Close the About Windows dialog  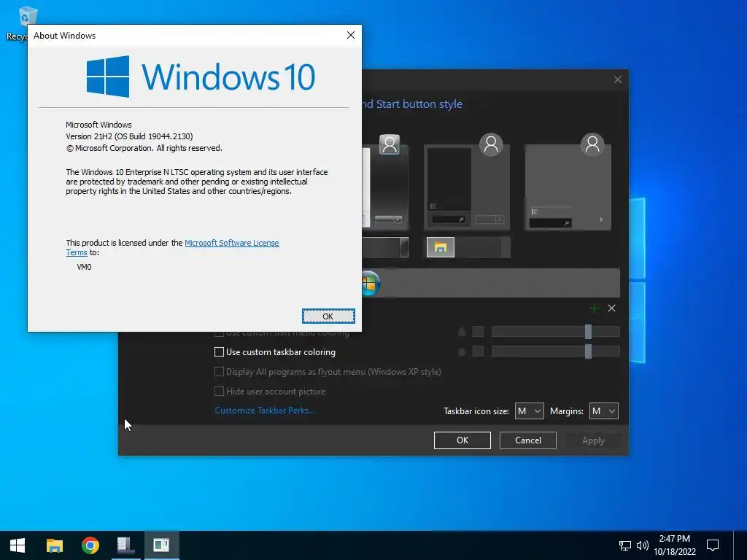coord(351,35)
